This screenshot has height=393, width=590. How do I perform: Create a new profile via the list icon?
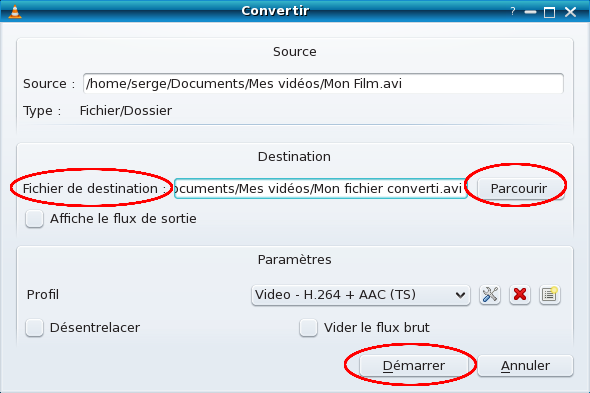(549, 294)
